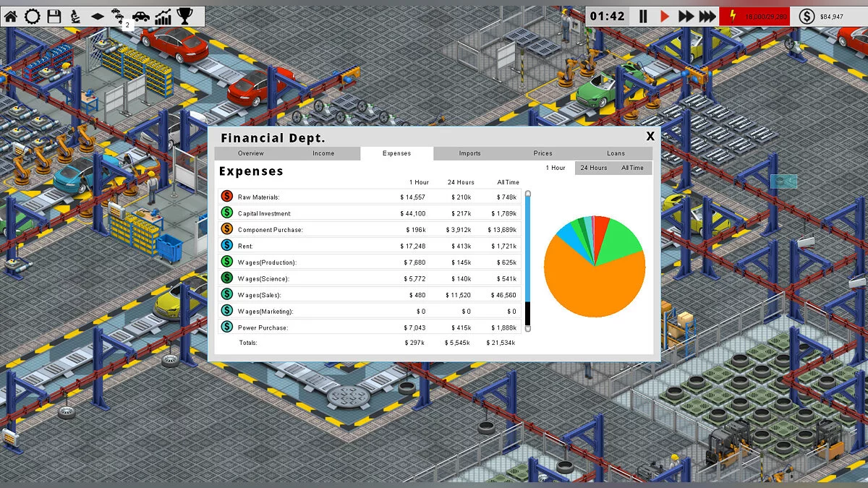Click the Wages(Sales) dollar icon

tap(226, 294)
